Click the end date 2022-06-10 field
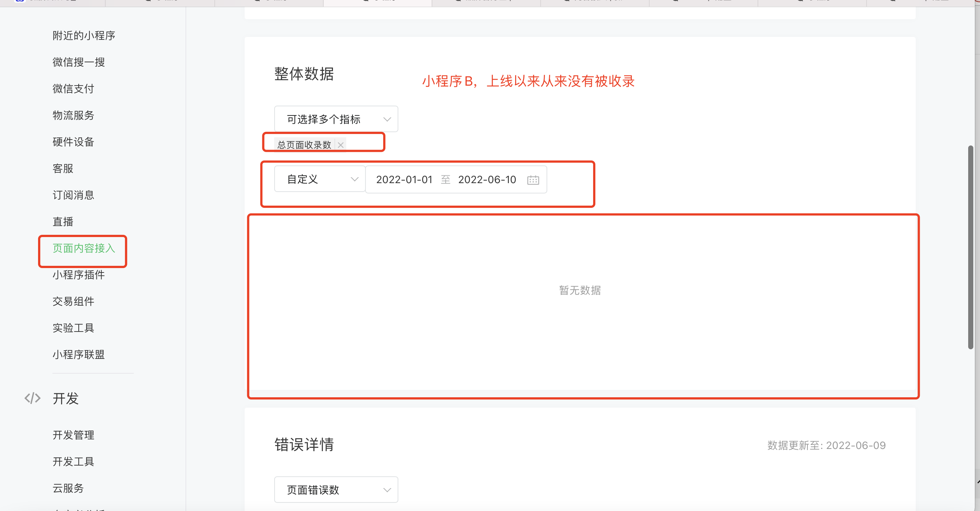980x511 pixels. click(487, 179)
